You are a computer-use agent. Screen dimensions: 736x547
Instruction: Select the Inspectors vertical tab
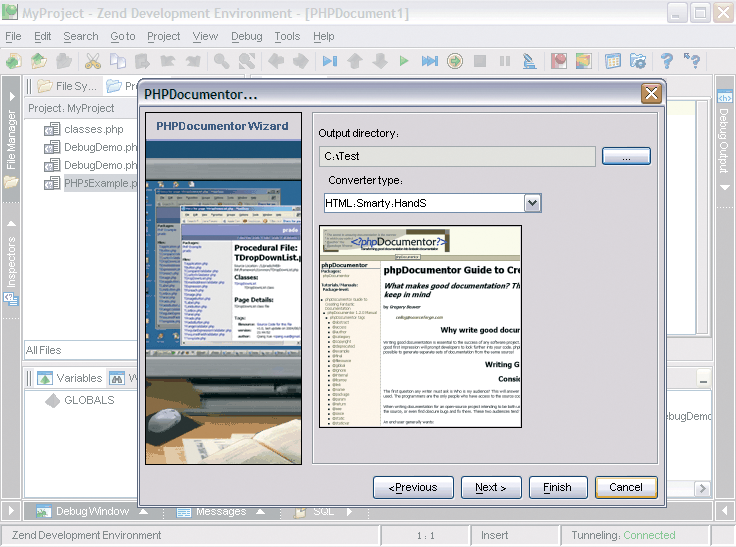(11, 262)
